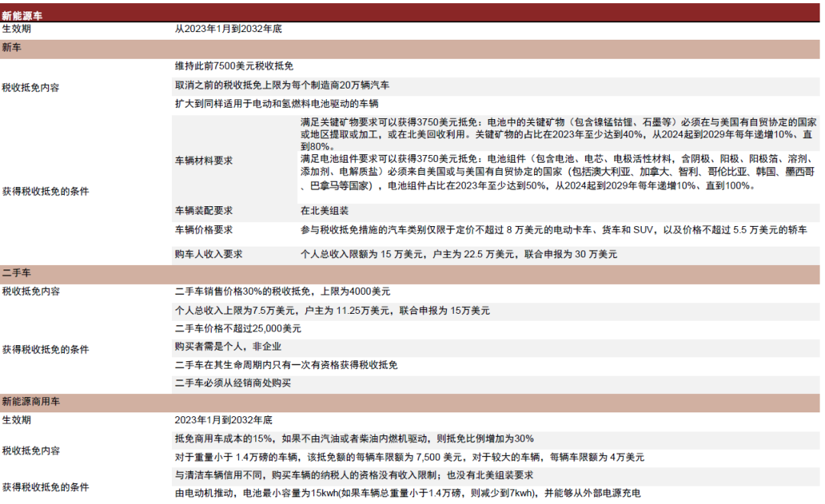This screenshot has height=504, width=825.
Task: Select the 新能源商用车 section row
Action: [29, 401]
